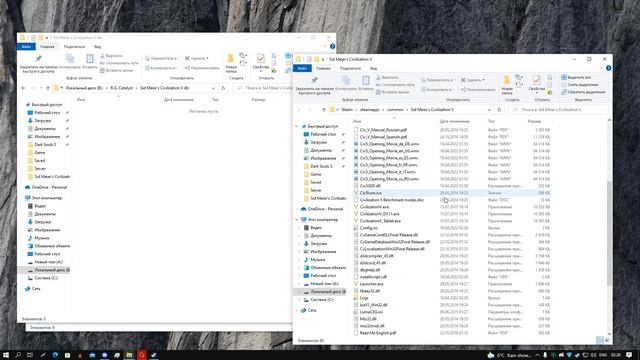
Task: Click the front window search box
Action: pos(558,110)
